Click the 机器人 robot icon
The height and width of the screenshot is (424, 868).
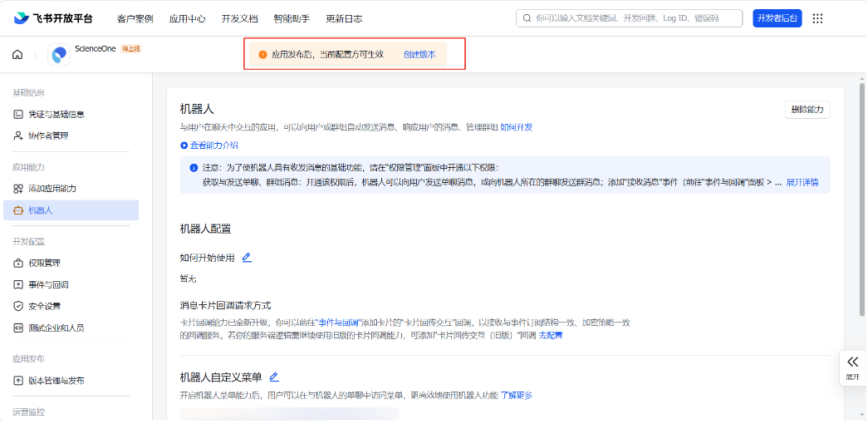[x=18, y=210]
